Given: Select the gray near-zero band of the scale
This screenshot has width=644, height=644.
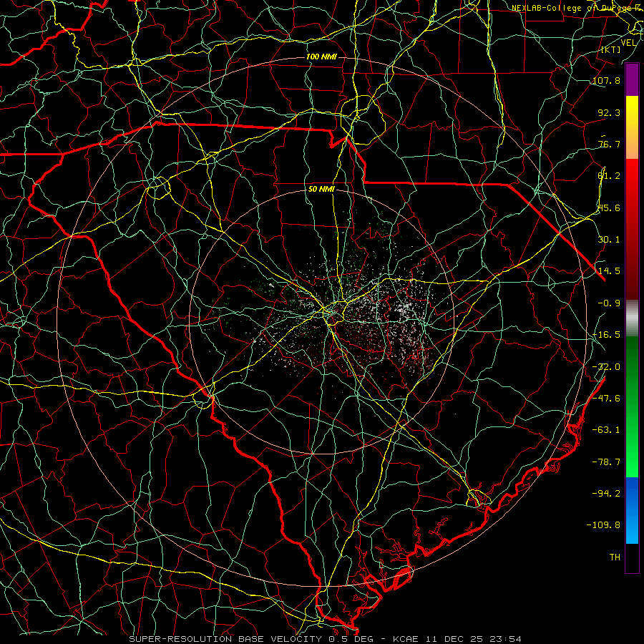Looking at the screenshot, I should pos(632,318).
